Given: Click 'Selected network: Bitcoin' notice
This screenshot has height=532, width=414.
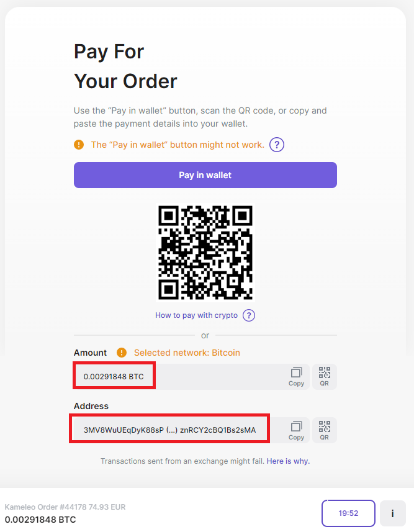Looking at the screenshot, I should pyautogui.click(x=187, y=353).
